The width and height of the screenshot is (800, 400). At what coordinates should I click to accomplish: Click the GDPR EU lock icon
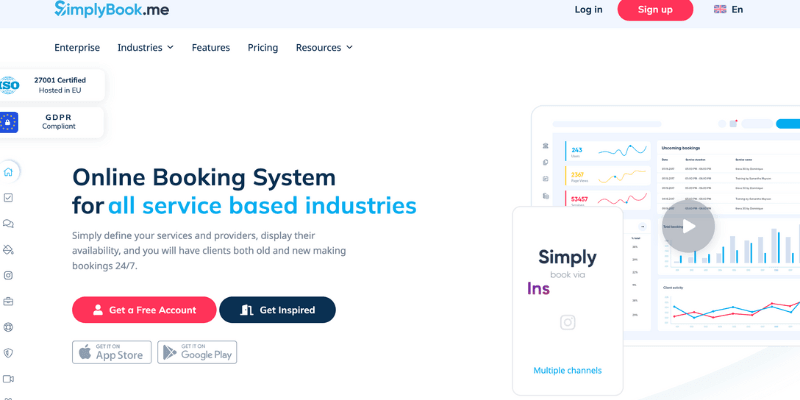[9, 122]
